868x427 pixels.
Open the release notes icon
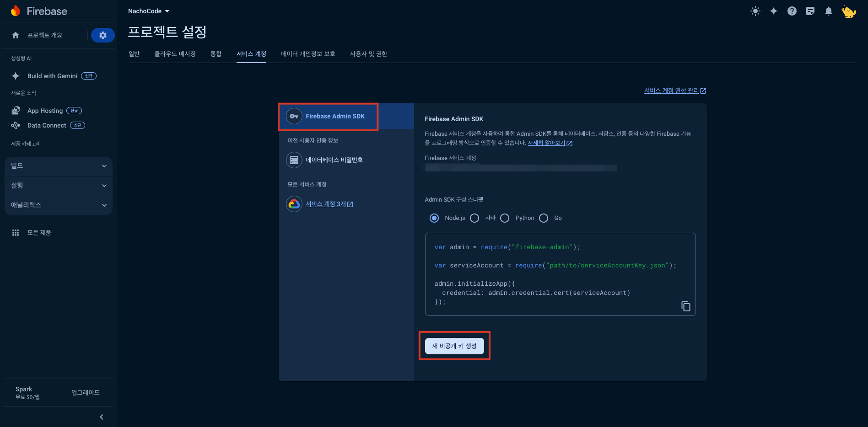coord(810,11)
